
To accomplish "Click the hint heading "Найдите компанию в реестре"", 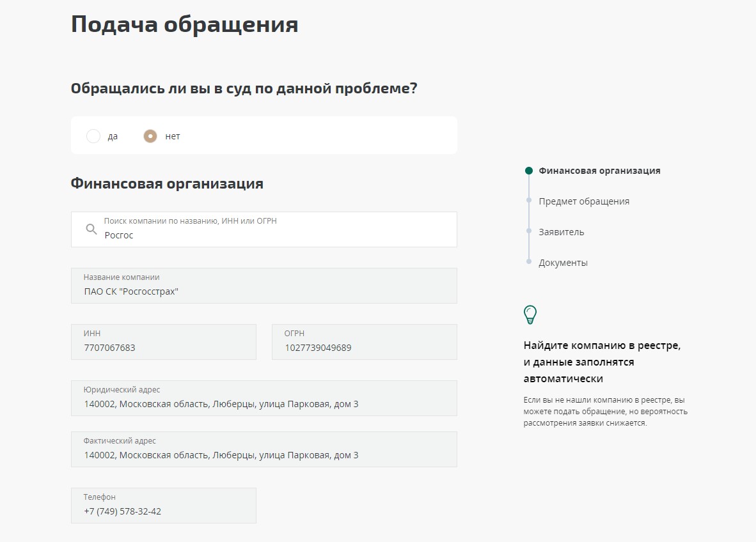I will [x=601, y=346].
